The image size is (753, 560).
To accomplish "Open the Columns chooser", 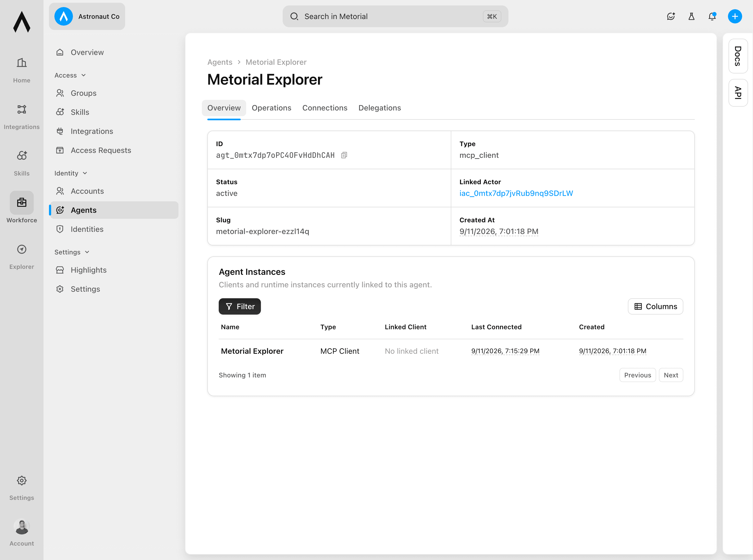I will click(x=655, y=306).
